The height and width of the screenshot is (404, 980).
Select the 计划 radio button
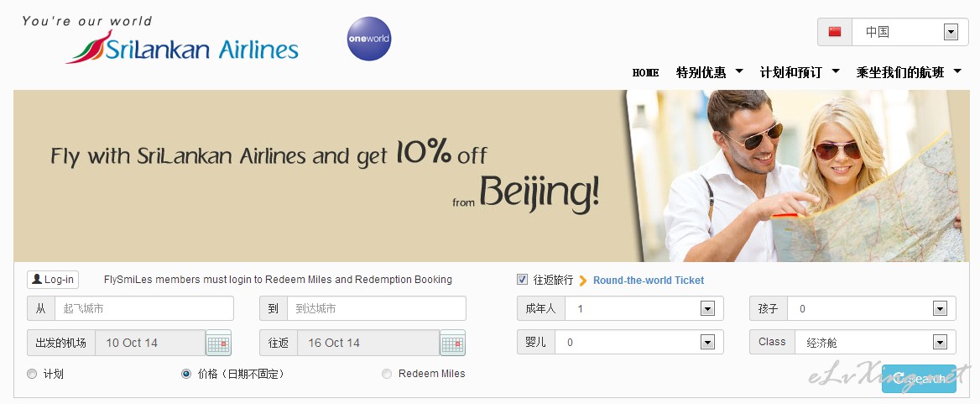coord(32,374)
